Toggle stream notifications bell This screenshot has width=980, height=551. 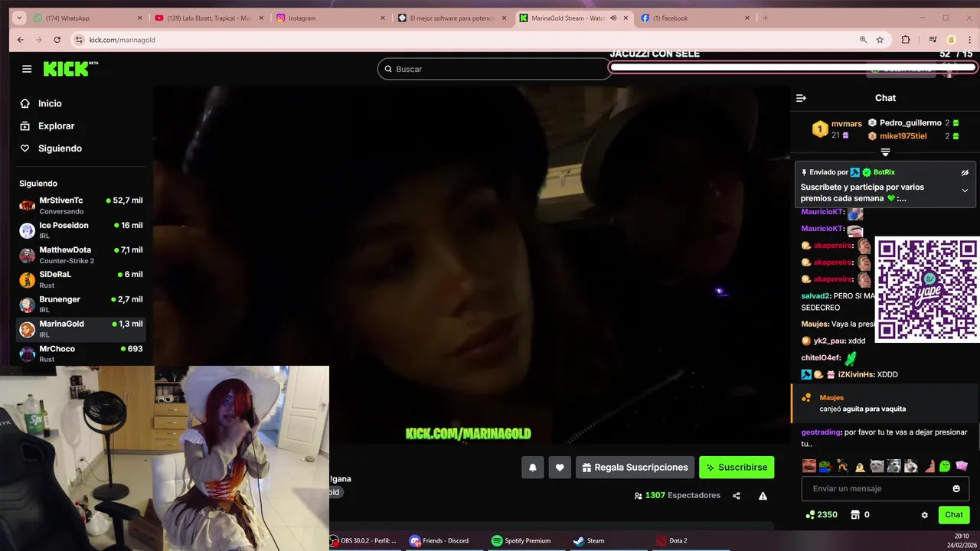pos(533,468)
